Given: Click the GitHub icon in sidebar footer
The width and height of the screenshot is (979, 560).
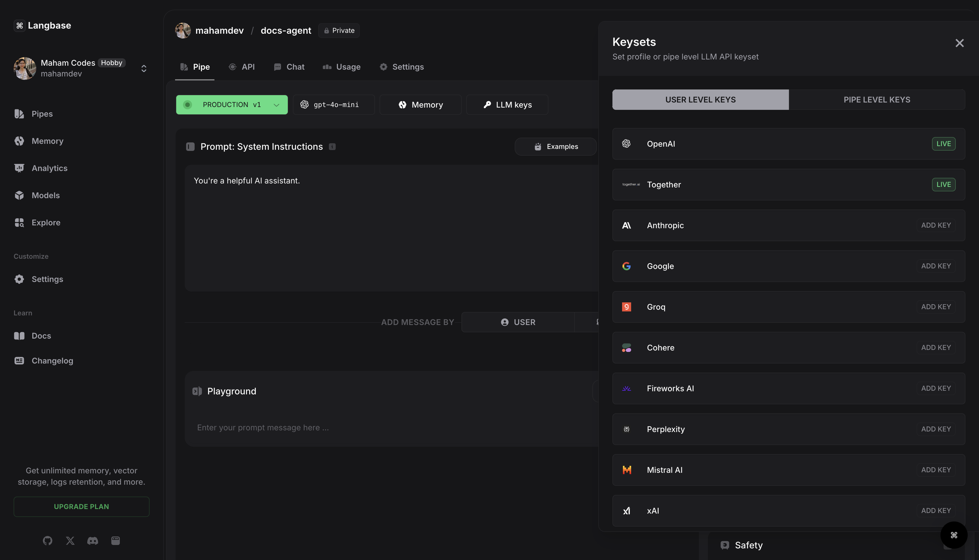Looking at the screenshot, I should pos(47,541).
